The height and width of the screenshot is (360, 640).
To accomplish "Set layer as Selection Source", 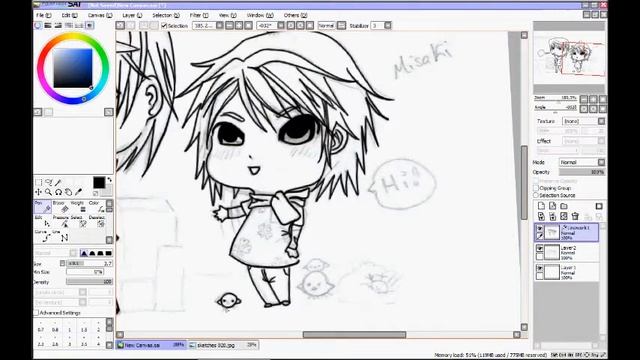I will [536, 196].
